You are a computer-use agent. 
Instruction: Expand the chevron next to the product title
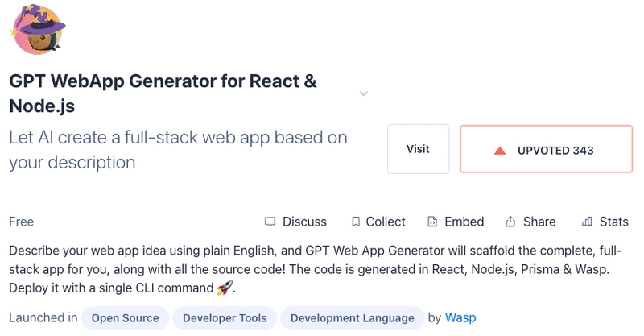coord(364,93)
